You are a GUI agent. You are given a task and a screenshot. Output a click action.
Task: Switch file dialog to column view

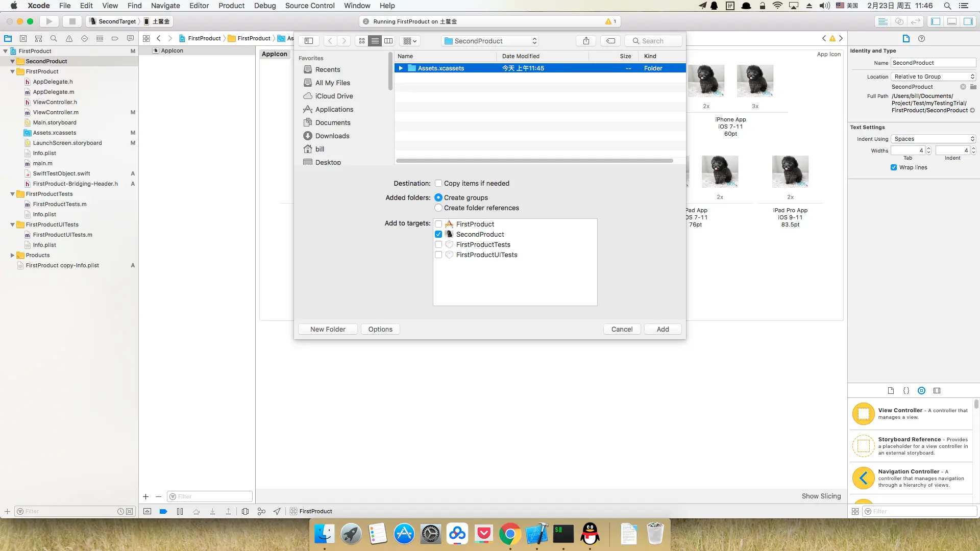pos(388,41)
